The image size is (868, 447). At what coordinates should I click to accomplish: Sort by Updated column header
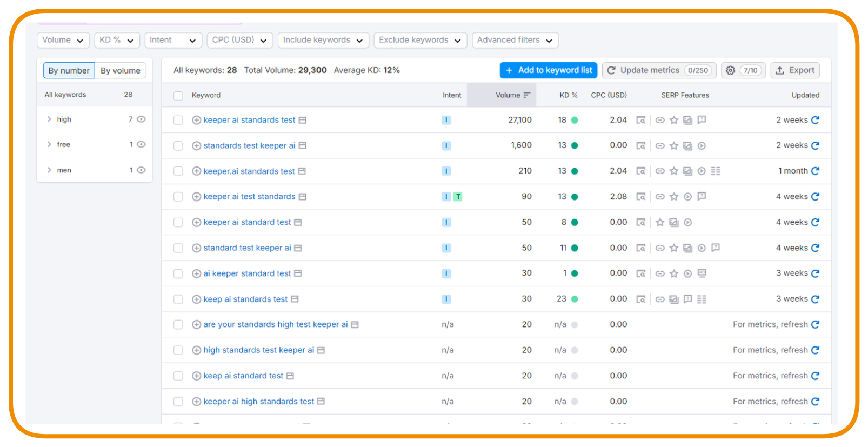[x=805, y=95]
